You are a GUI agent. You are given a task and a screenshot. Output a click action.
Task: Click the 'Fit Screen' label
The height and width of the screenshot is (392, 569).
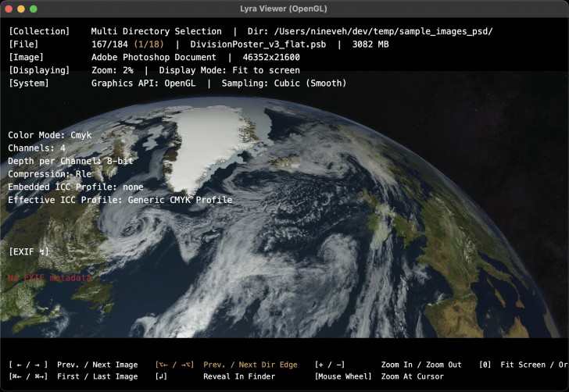(x=523, y=365)
